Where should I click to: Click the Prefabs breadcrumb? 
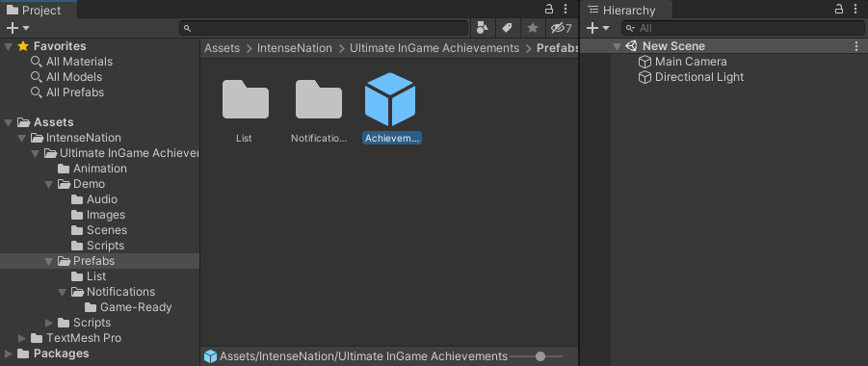558,48
